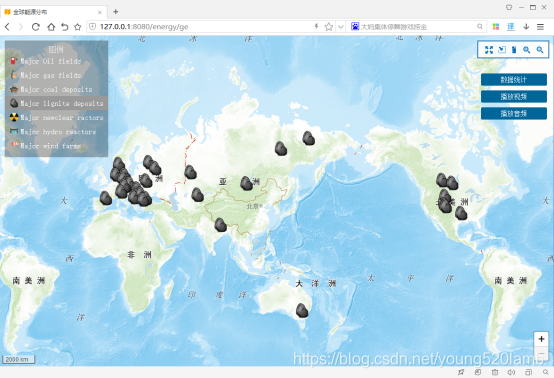Open a new tab with the plus button
The height and width of the screenshot is (378, 554).
click(x=116, y=12)
